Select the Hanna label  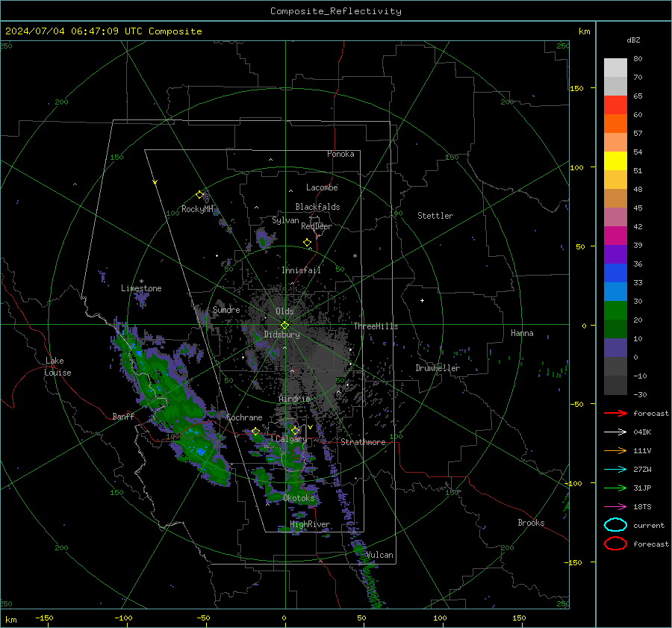pyautogui.click(x=522, y=333)
